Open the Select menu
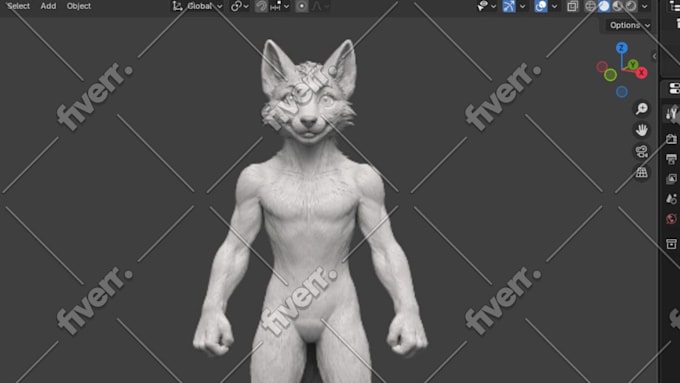Screen dimensions: 680x383 pyautogui.click(x=19, y=6)
